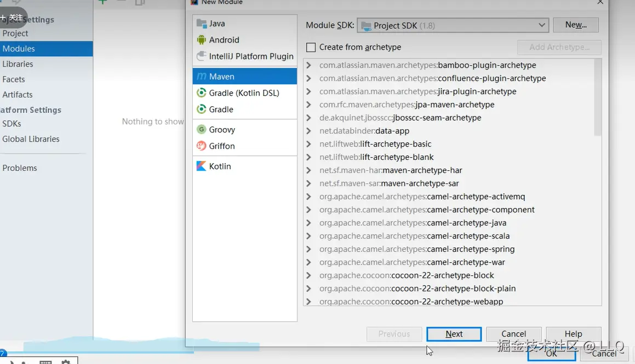This screenshot has width=635, height=364.
Task: Expand bamboo-plugin-archetype entry
Action: click(308, 65)
